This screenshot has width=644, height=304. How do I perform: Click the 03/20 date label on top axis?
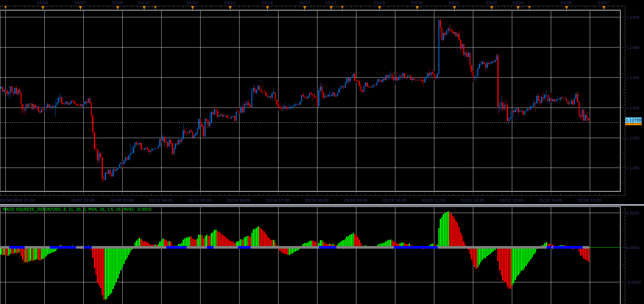417,2
